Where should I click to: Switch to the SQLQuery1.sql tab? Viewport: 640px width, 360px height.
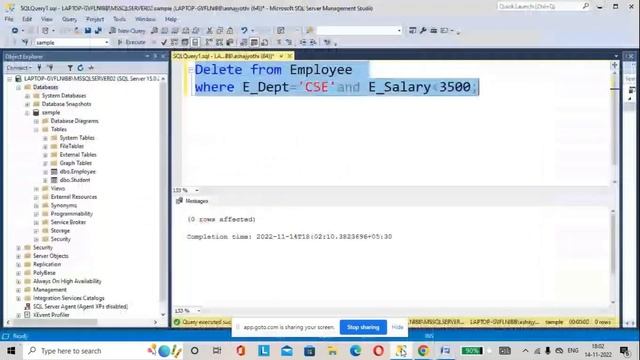[224, 56]
